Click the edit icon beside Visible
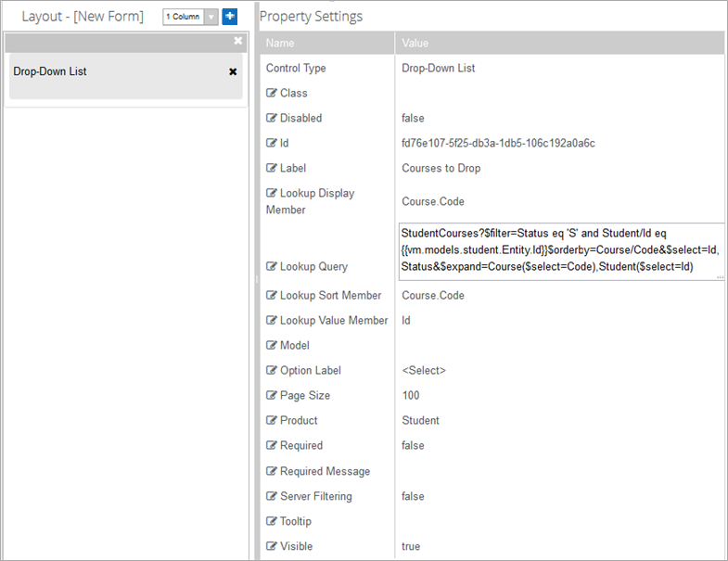 point(271,546)
